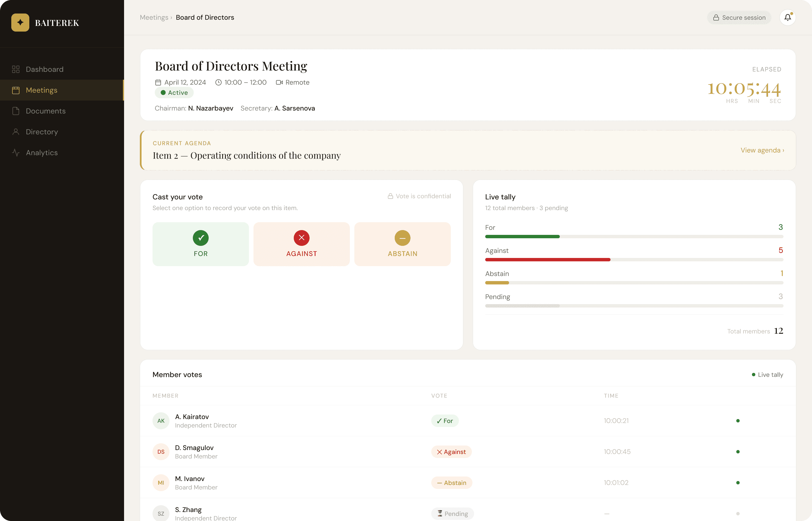Image resolution: width=812 pixels, height=521 pixels.
Task: Vote FOR on the current item
Action: point(200,244)
